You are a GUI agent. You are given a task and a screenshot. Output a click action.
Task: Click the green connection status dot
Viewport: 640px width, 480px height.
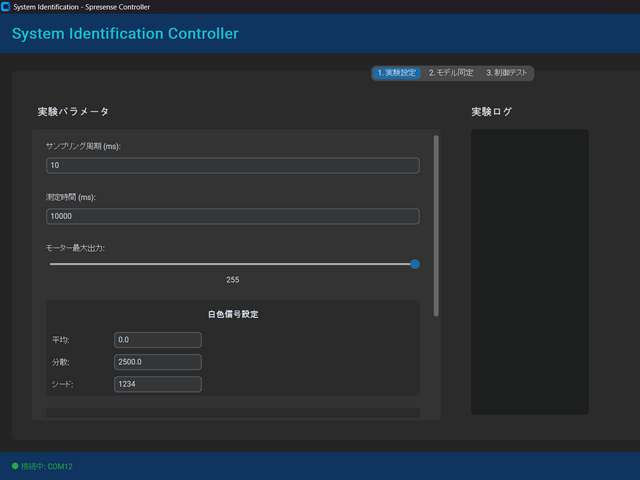pyautogui.click(x=15, y=466)
